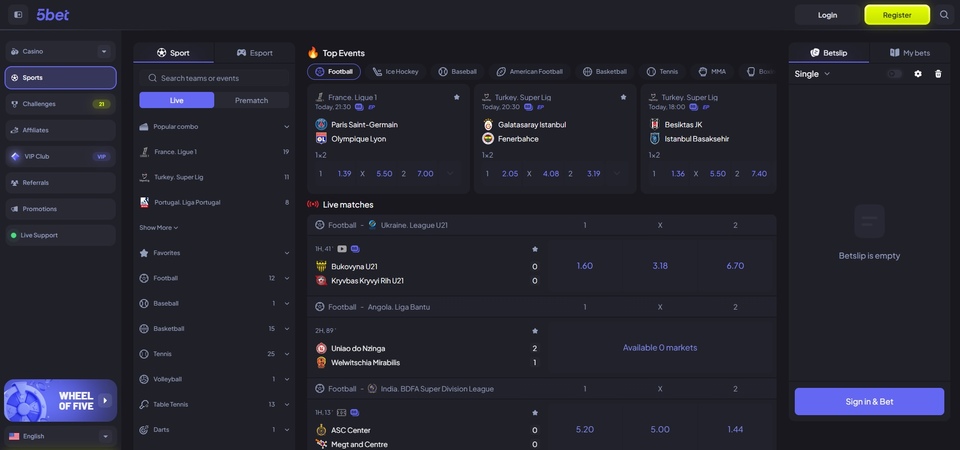Filter top events by Baseball
Viewport: 960px width, 450px height.
pyautogui.click(x=457, y=72)
